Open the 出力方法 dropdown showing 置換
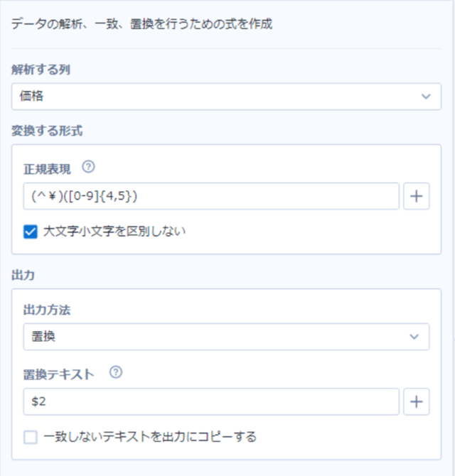This screenshot has height=476, width=455. (226, 337)
